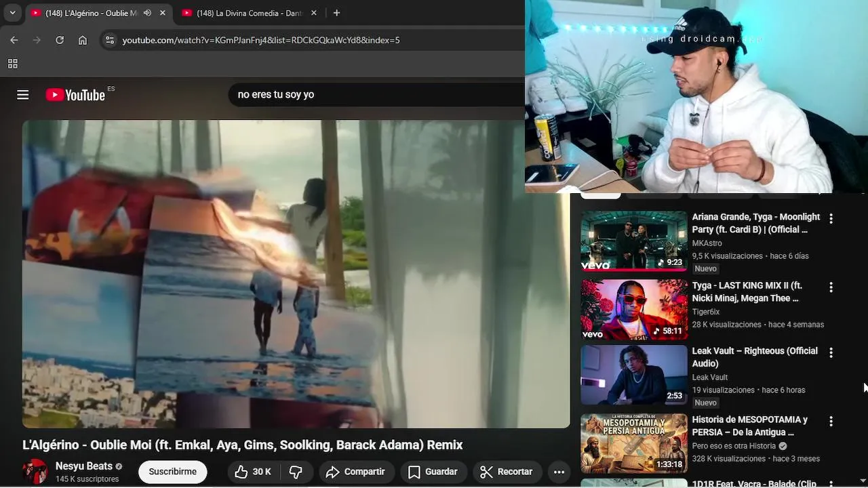
Task: Mute the audio icon on L'Algérino tab
Action: 147,13
